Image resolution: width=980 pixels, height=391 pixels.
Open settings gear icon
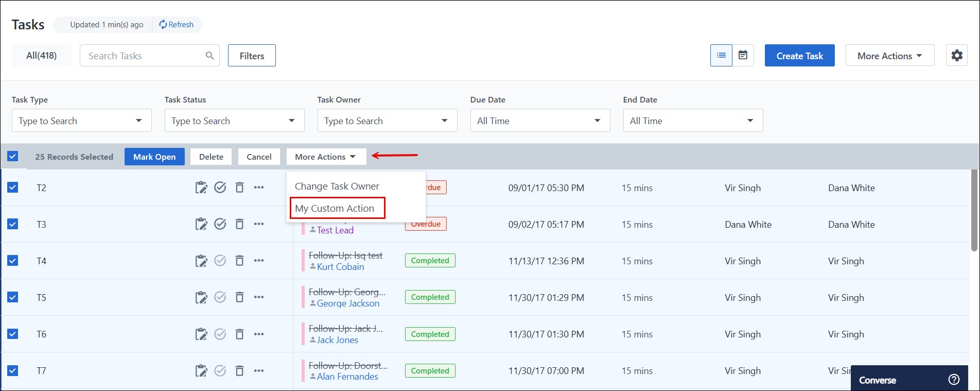[x=957, y=55]
